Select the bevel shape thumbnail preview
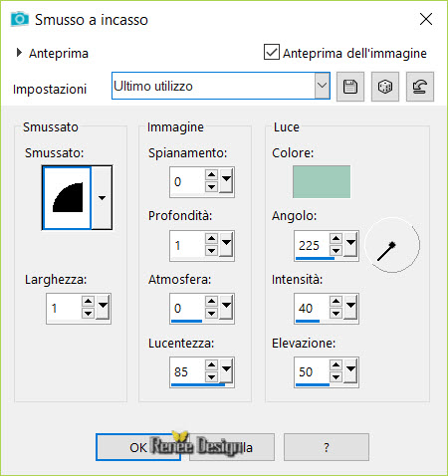448x476 pixels. pos(67,198)
